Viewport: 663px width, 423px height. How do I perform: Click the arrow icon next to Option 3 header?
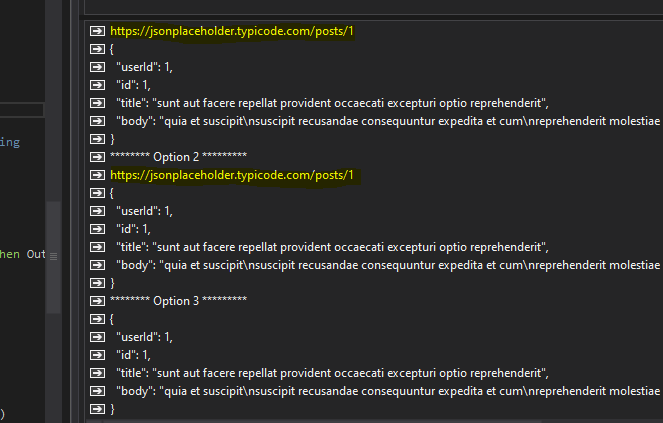97,301
